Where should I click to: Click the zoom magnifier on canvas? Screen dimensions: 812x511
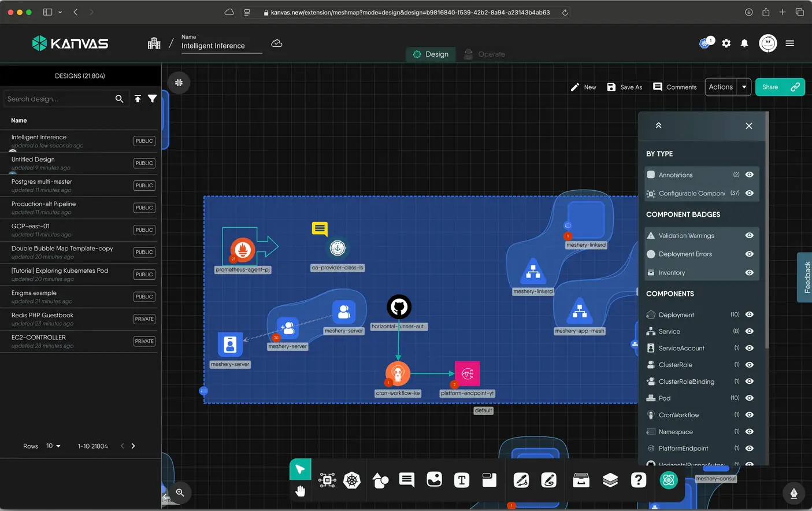click(180, 493)
